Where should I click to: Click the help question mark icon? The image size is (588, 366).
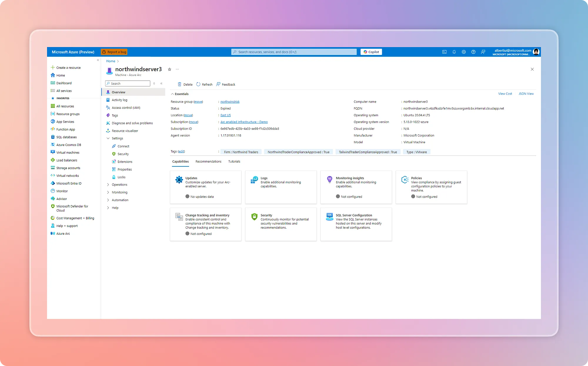click(x=473, y=52)
